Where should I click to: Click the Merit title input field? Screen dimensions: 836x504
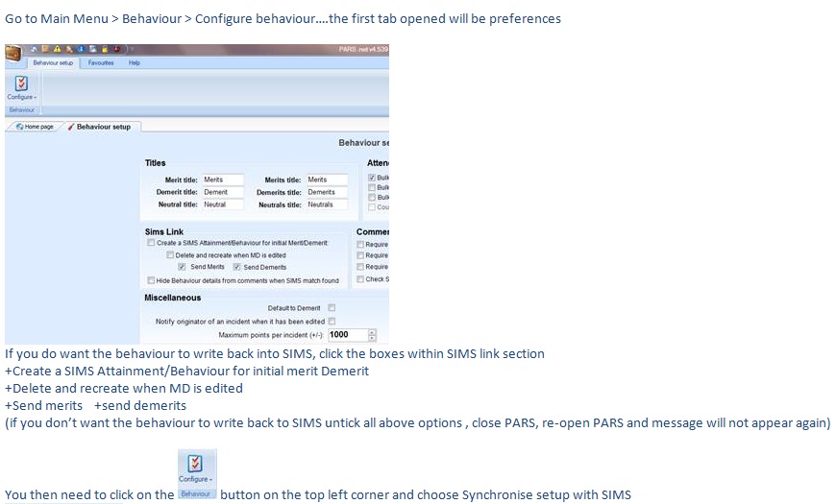[x=222, y=180]
